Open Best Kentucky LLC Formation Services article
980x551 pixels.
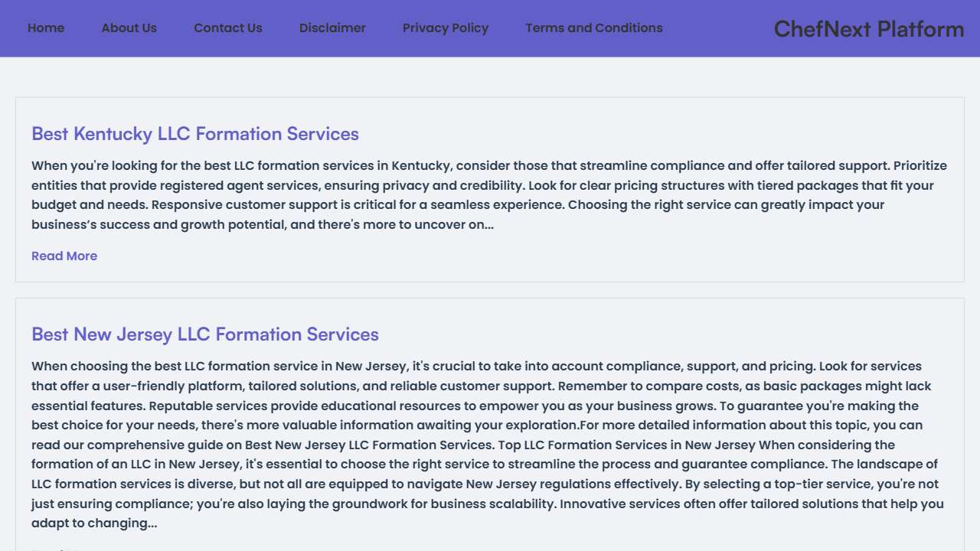[195, 134]
